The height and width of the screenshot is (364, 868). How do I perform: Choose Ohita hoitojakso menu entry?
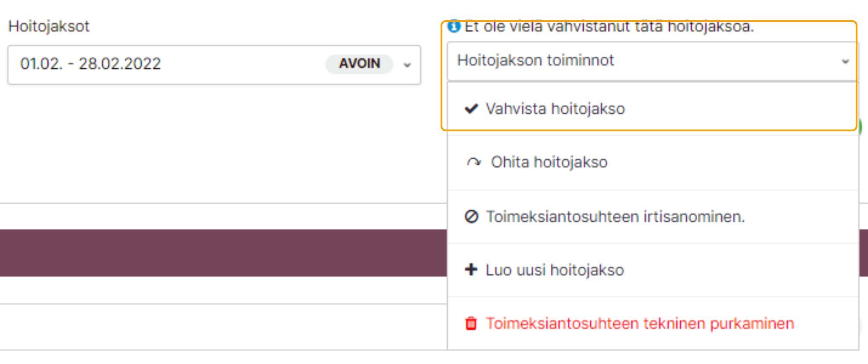coord(549,162)
